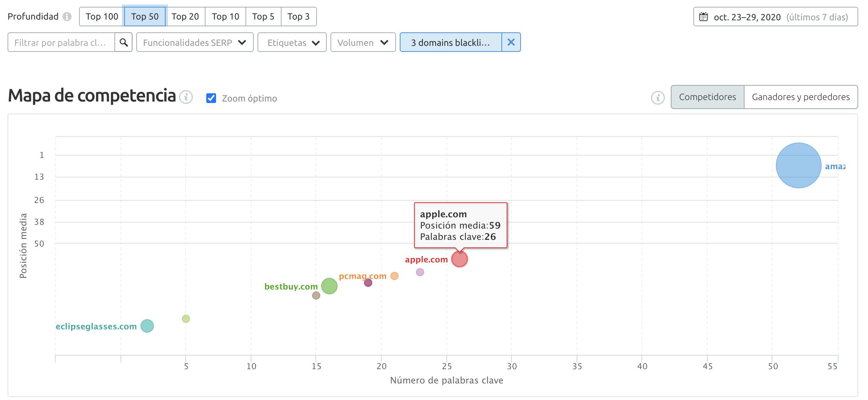This screenshot has height=400, width=868.
Task: Click the bestbuy.com green bubble
Action: 329,286
